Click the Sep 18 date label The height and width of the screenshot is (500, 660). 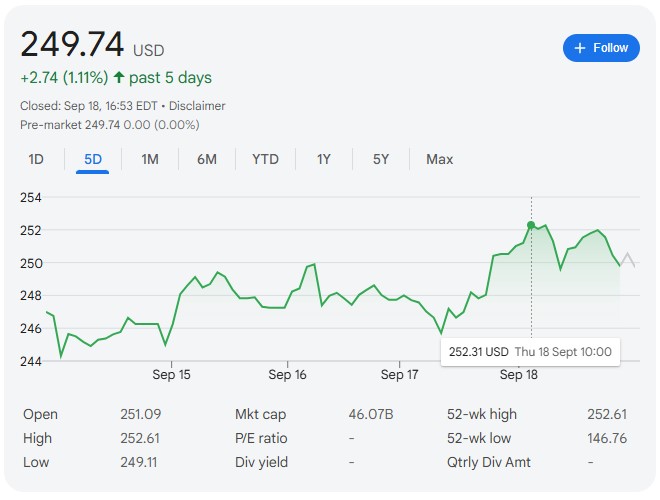518,375
